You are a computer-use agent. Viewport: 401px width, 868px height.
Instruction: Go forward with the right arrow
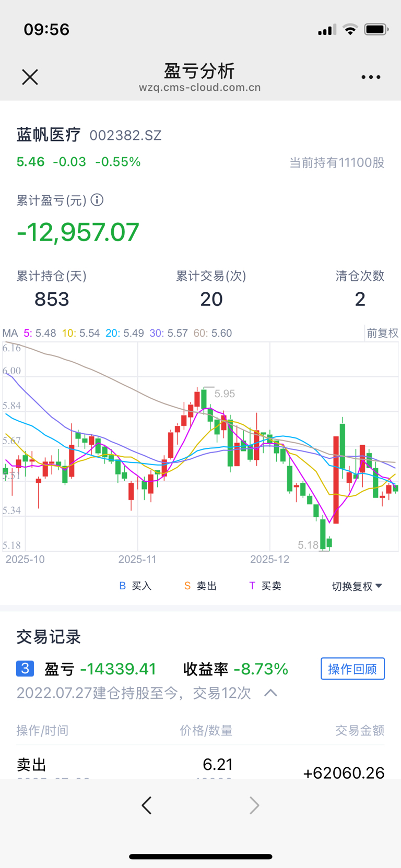click(254, 805)
